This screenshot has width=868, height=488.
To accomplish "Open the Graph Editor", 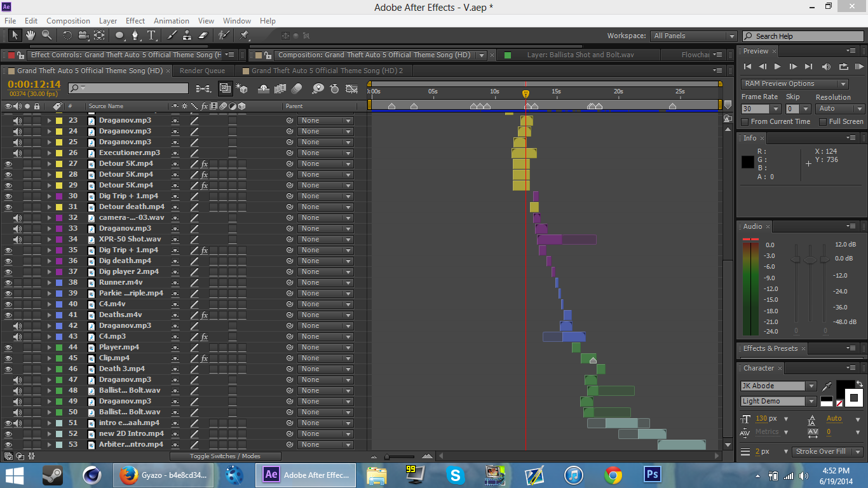I will click(x=352, y=88).
